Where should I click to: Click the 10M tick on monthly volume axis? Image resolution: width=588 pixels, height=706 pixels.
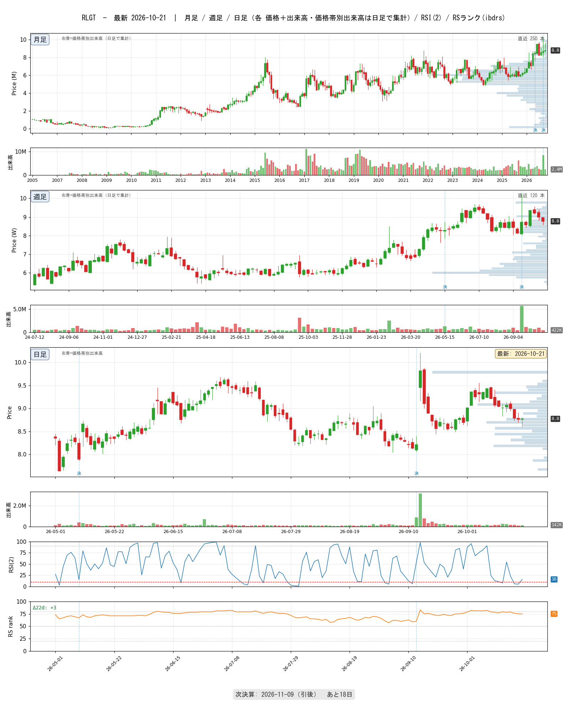point(21,152)
